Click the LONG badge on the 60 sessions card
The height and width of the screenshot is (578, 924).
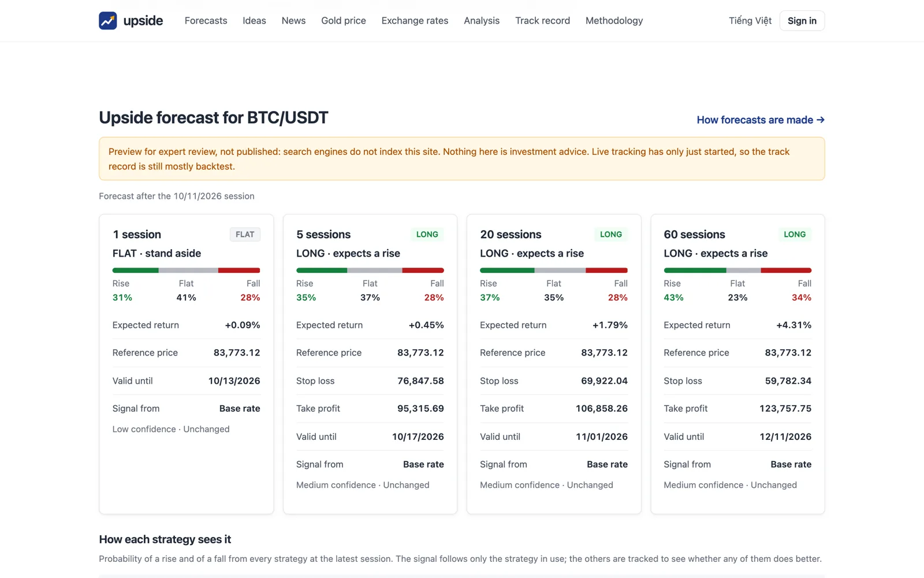coord(795,234)
